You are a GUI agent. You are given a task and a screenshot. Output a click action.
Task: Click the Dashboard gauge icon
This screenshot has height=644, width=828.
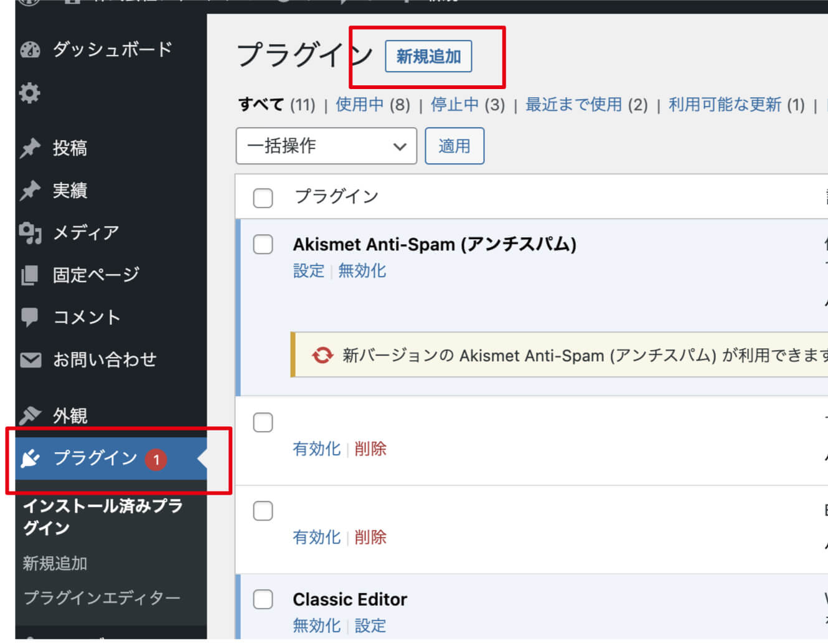30,50
